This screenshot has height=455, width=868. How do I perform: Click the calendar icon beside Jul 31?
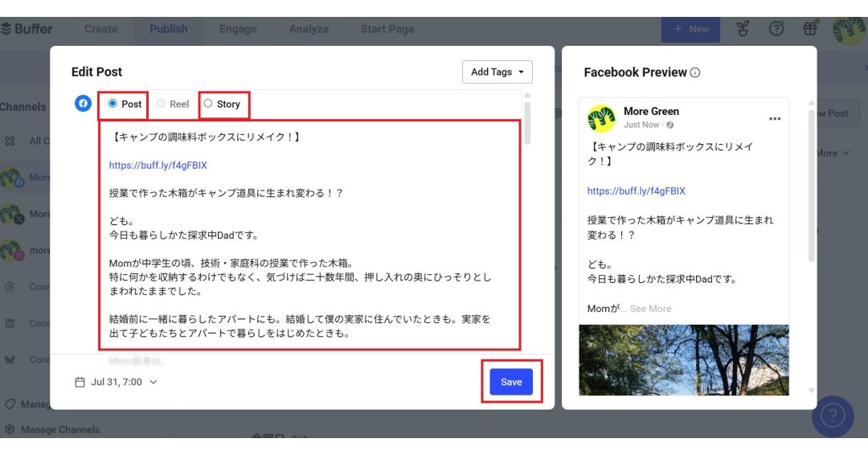(x=80, y=383)
